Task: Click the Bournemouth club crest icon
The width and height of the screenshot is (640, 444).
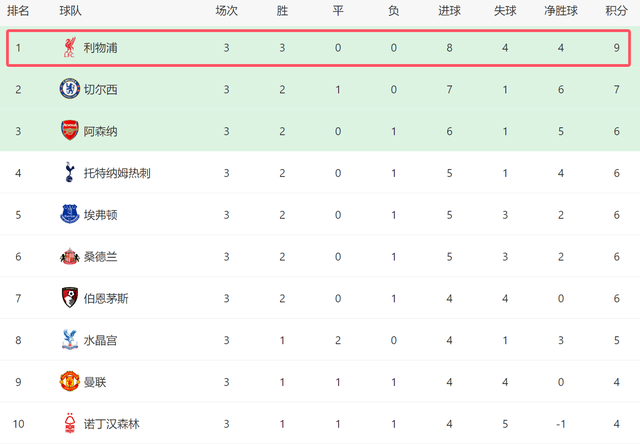Action: [68, 298]
